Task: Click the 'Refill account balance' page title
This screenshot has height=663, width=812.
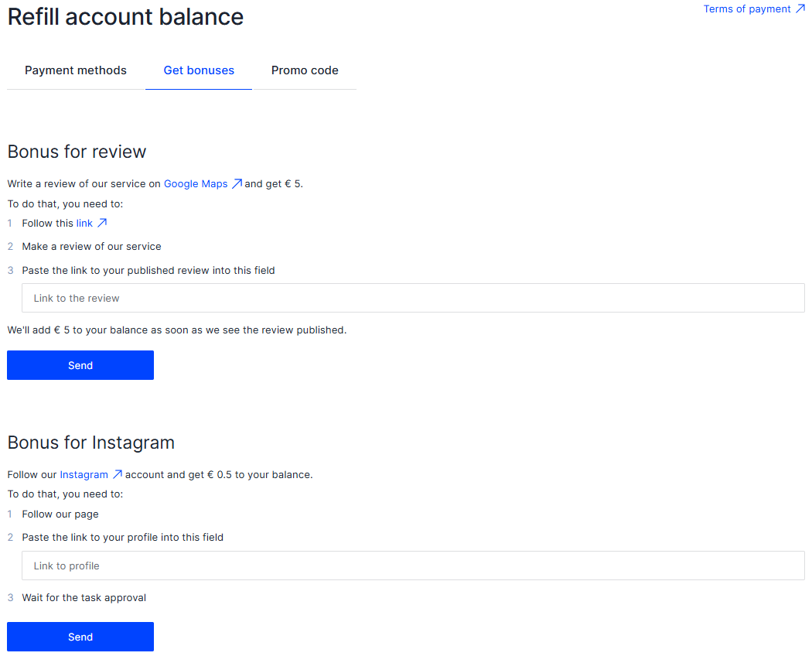Action: [x=125, y=17]
